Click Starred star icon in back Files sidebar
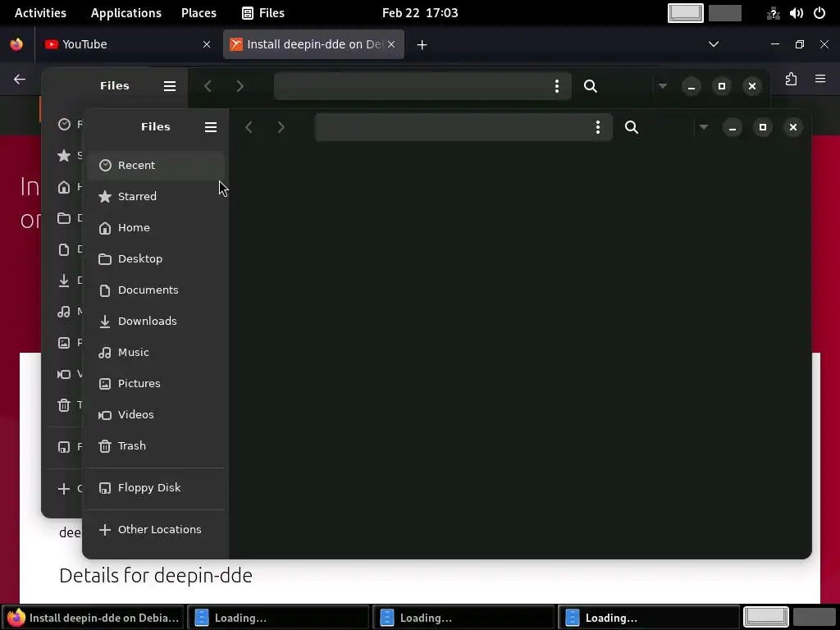The image size is (840, 630). pos(64,155)
